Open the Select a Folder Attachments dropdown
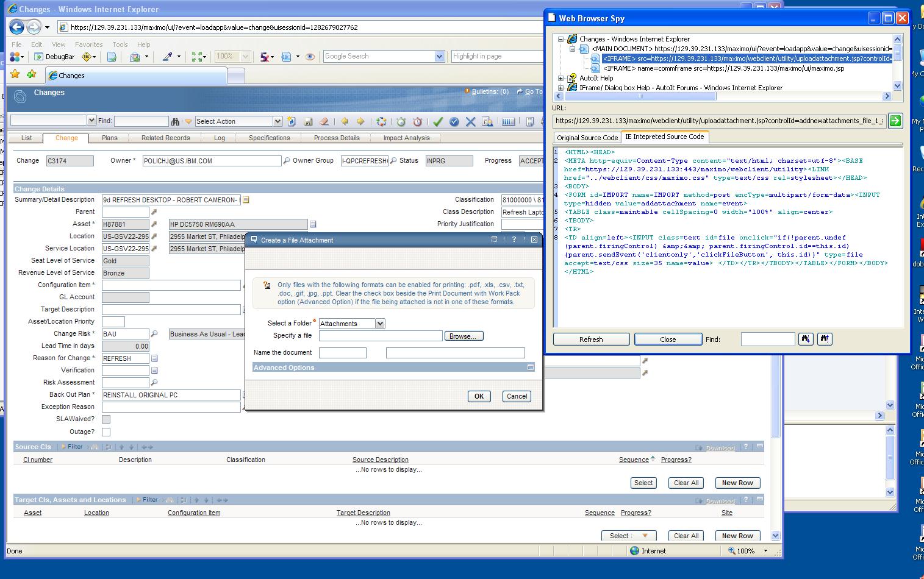The image size is (924, 579). click(380, 324)
